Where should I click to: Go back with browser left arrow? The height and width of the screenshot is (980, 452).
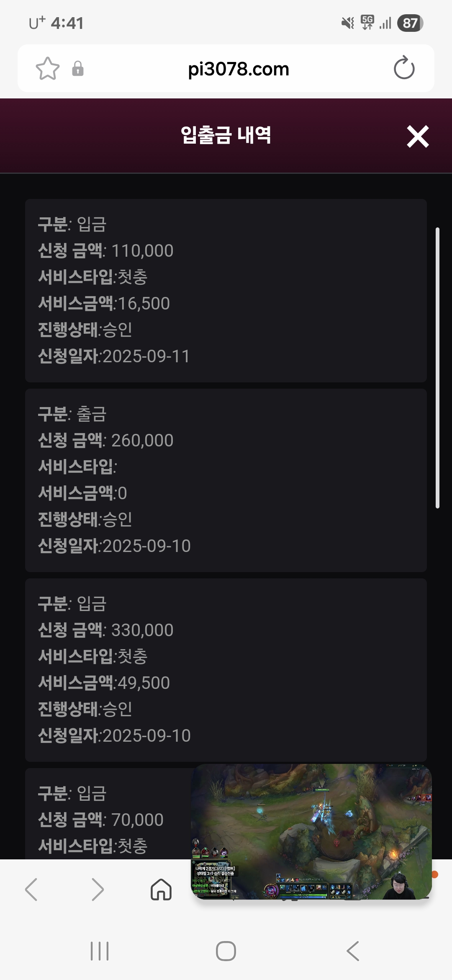(x=31, y=889)
